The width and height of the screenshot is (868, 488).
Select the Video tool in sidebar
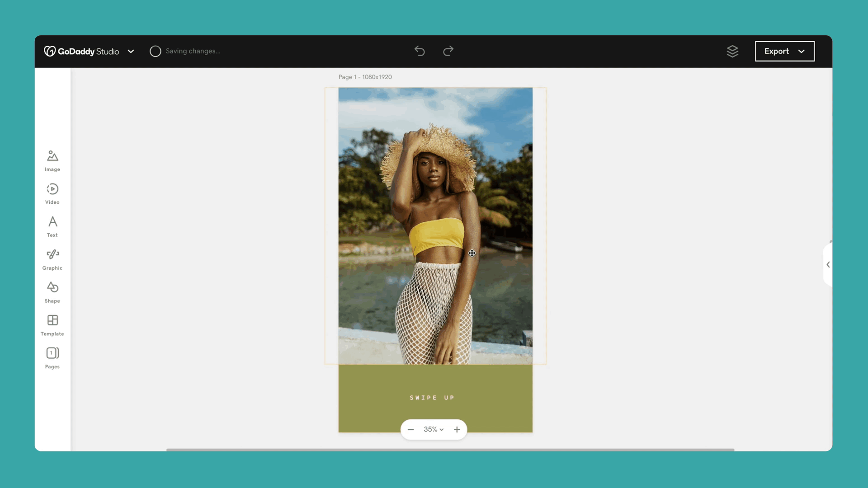(x=52, y=193)
